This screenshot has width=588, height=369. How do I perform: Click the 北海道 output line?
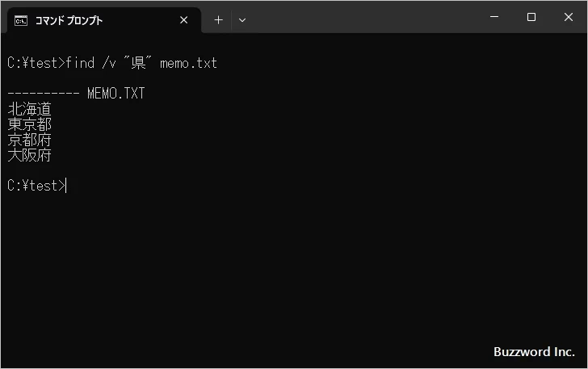(x=29, y=109)
